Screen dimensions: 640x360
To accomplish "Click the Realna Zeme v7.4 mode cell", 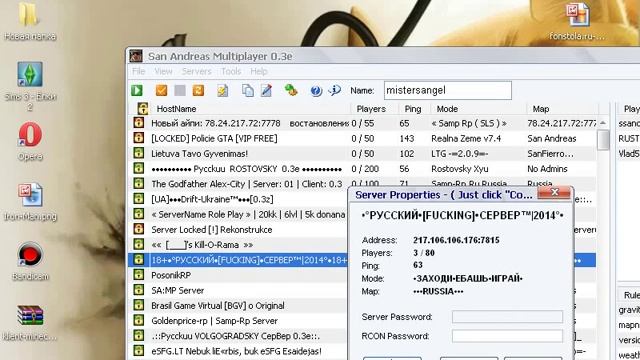I will point(466,138).
